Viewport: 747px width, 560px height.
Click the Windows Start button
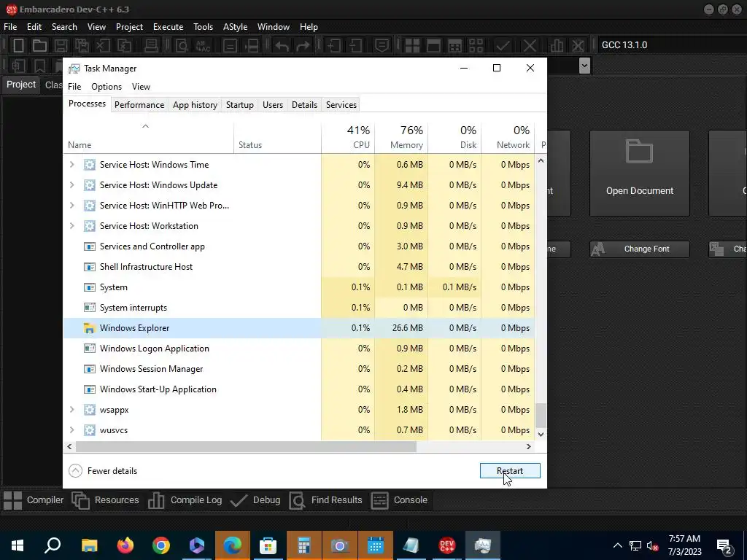coord(18,545)
